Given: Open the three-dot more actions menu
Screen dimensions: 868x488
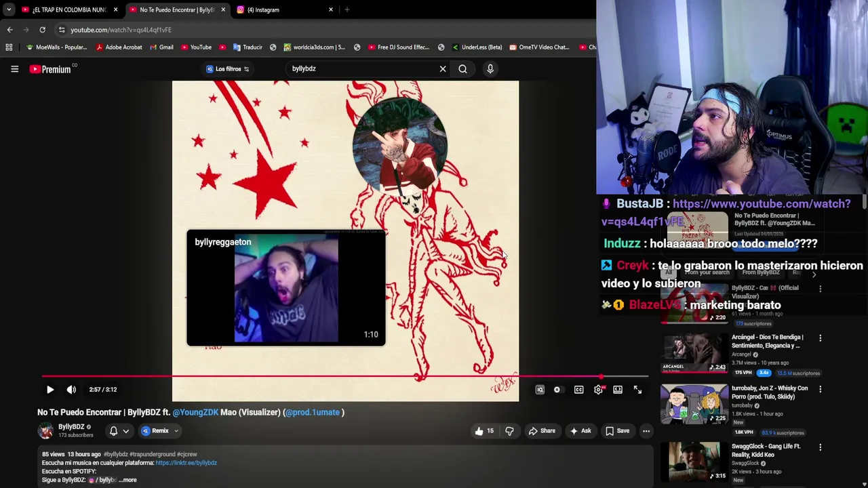Looking at the screenshot, I should 646,431.
